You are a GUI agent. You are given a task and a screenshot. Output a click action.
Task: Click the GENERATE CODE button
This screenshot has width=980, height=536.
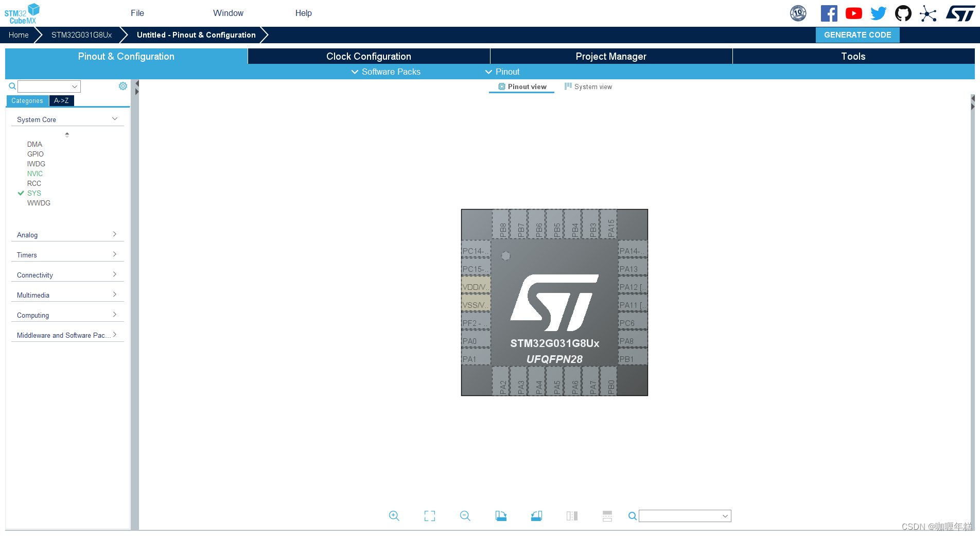click(857, 35)
